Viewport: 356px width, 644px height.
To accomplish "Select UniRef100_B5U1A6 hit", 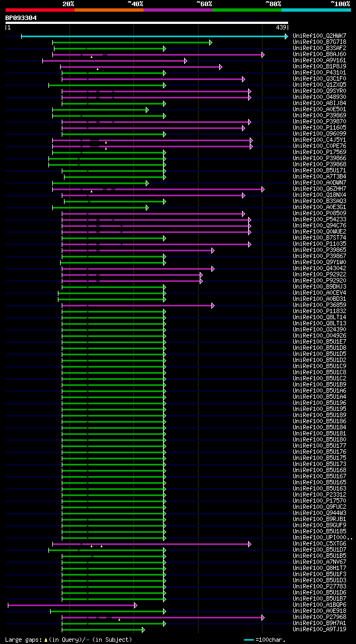I will 319,390.
